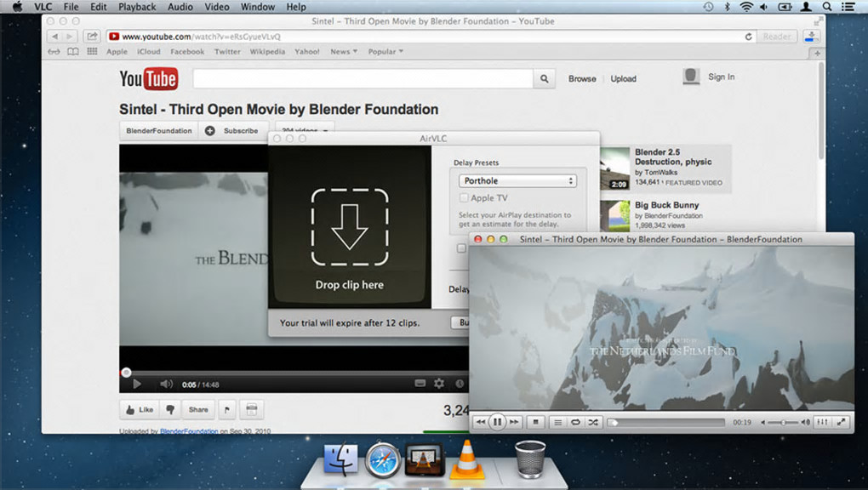Image resolution: width=868 pixels, height=490 pixels.
Task: Open the BlenderFoundation channel button
Action: tap(159, 131)
